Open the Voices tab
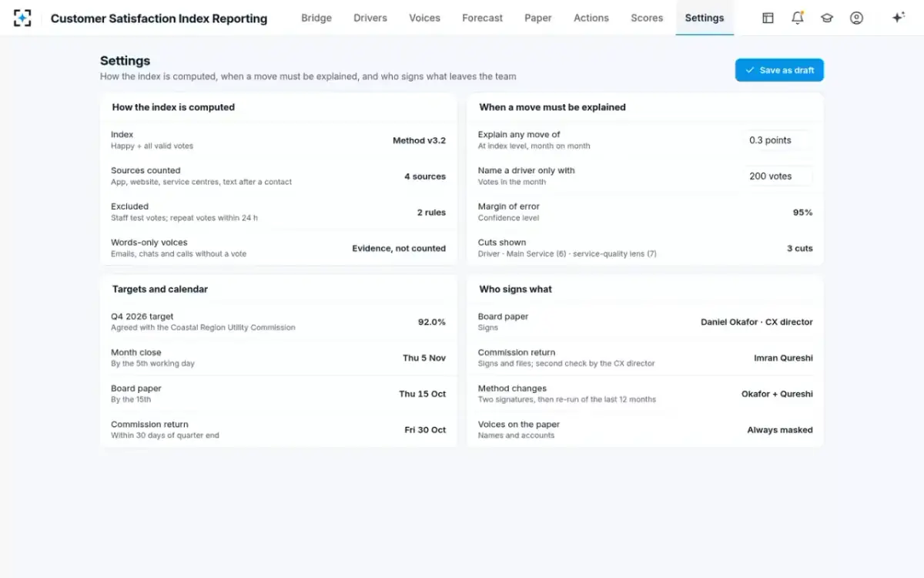 [424, 18]
